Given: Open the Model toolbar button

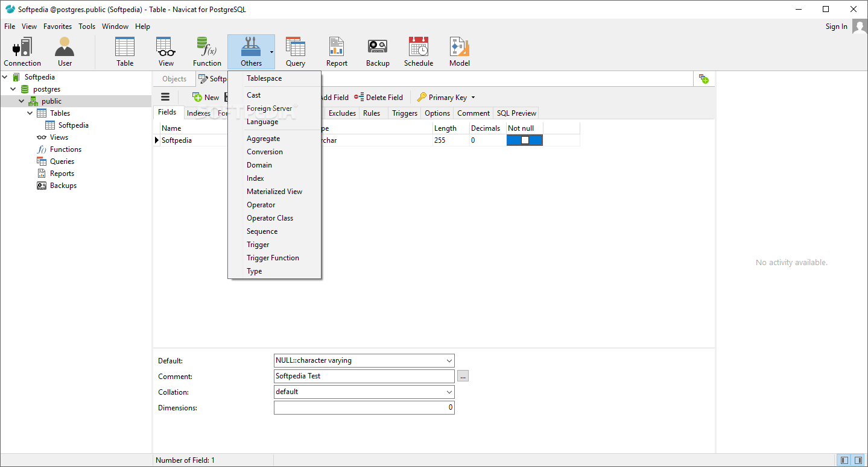Looking at the screenshot, I should [460, 52].
